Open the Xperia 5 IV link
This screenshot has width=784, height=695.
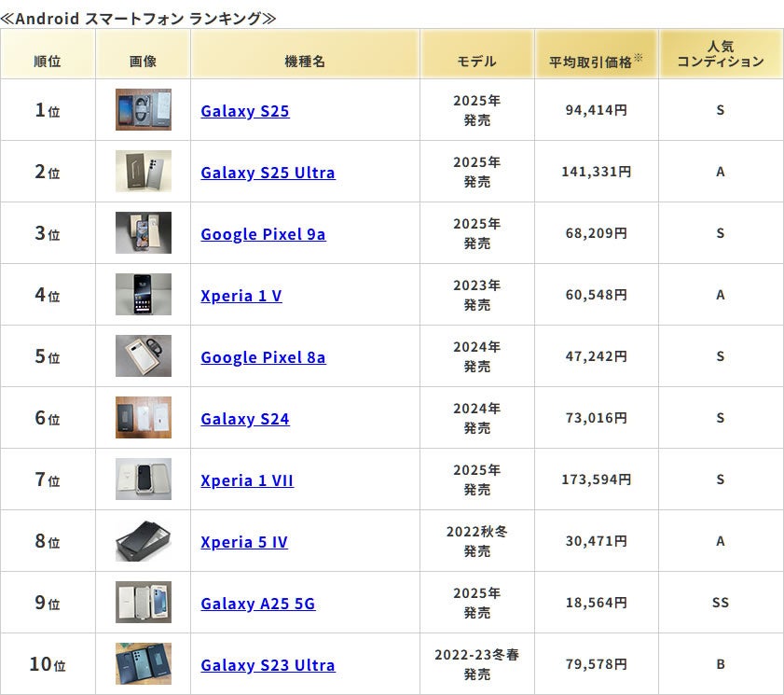[244, 542]
